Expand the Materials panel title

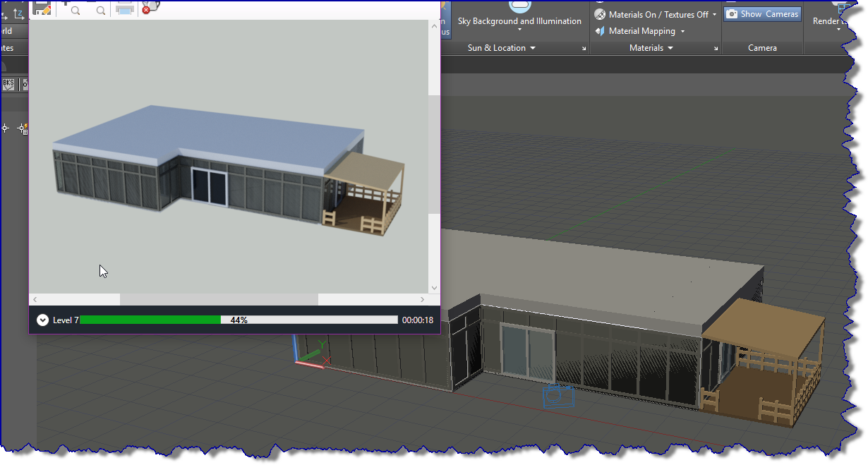[651, 48]
